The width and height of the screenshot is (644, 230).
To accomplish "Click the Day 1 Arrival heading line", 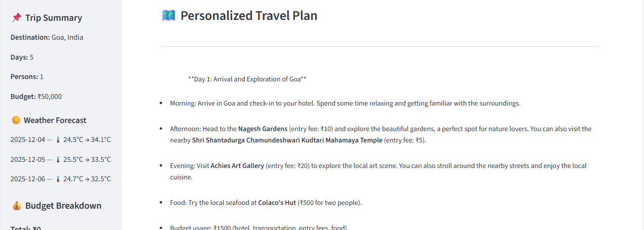I will click(247, 79).
